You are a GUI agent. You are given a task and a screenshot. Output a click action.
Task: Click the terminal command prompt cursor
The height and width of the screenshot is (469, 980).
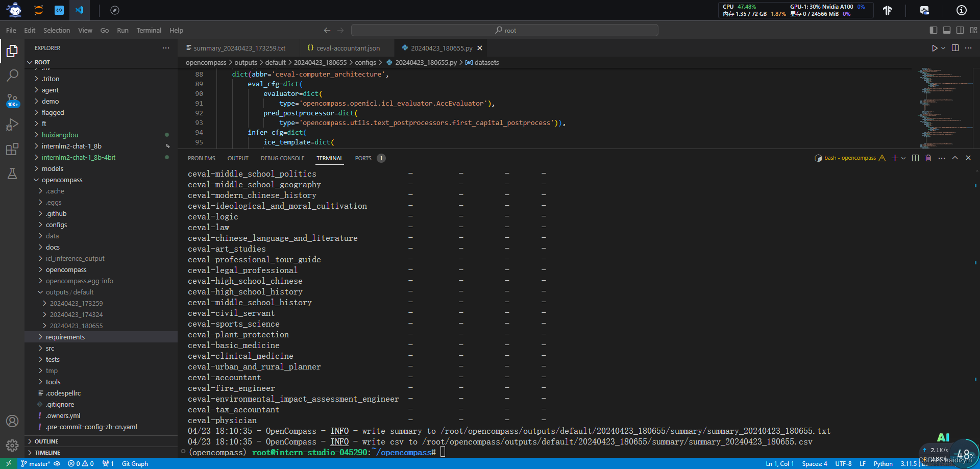[x=443, y=452]
